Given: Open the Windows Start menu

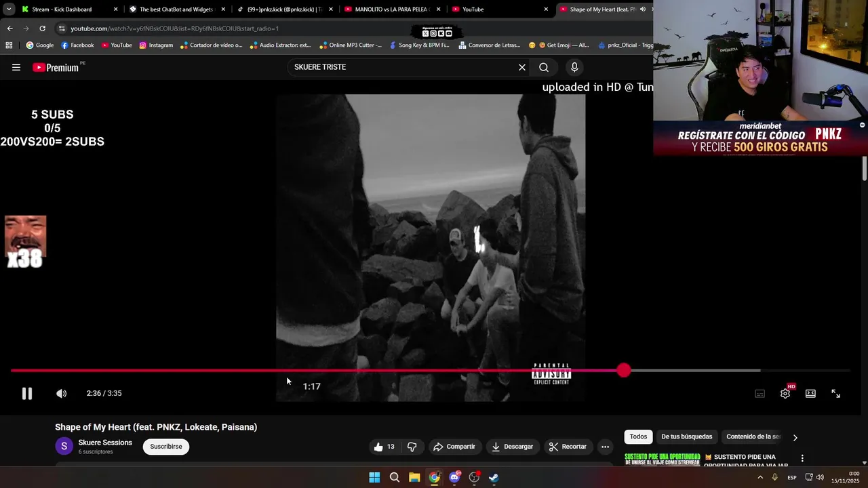Looking at the screenshot, I should click(374, 478).
